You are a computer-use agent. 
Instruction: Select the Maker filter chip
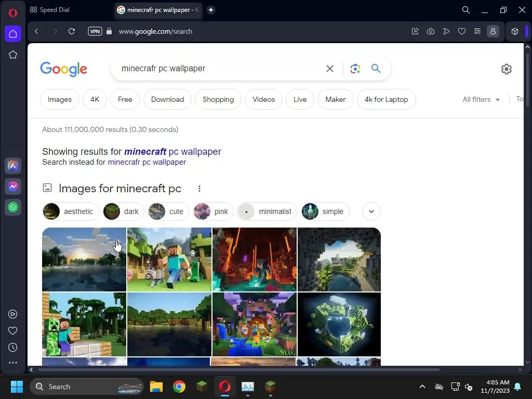pyautogui.click(x=335, y=99)
